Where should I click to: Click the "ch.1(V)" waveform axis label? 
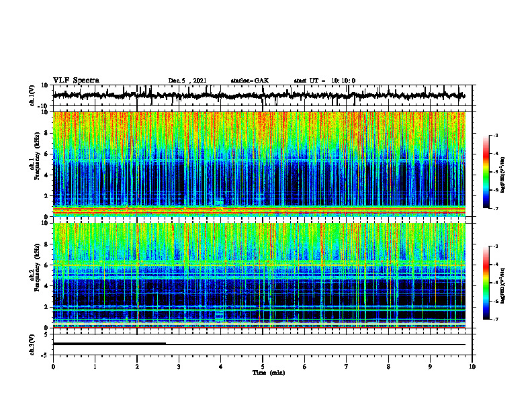[x=32, y=95]
